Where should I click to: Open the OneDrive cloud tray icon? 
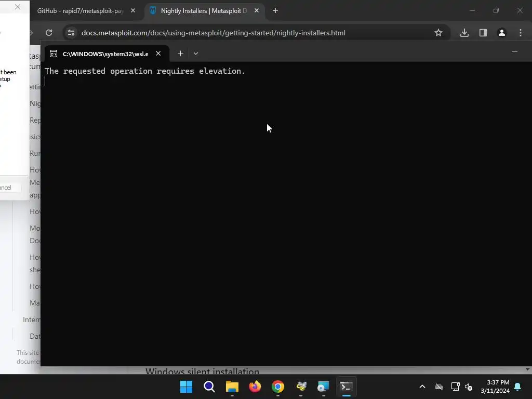pos(438,387)
